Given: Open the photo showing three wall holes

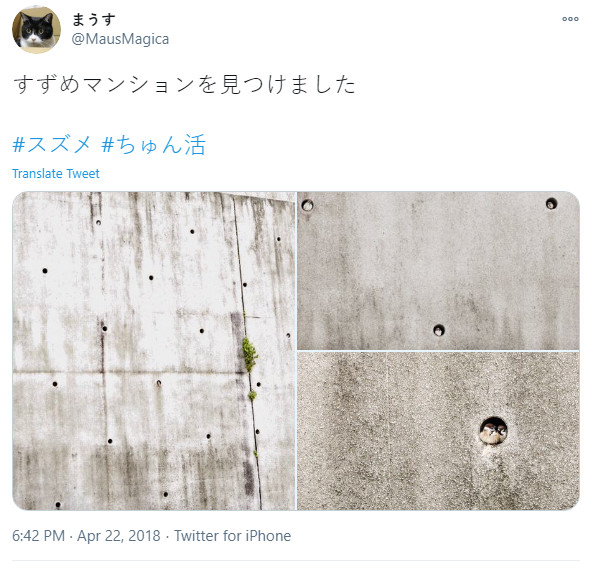Looking at the screenshot, I should click(x=438, y=271).
